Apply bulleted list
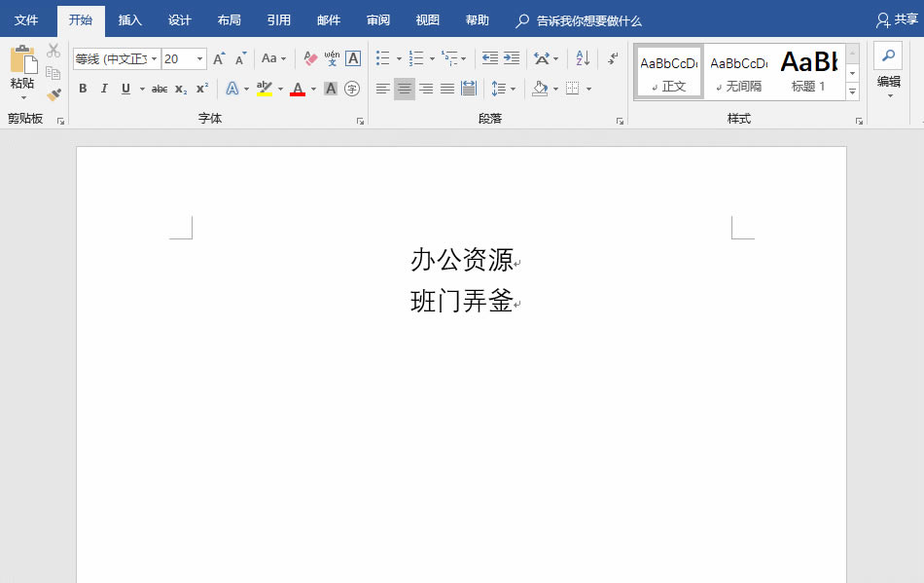 click(x=383, y=57)
